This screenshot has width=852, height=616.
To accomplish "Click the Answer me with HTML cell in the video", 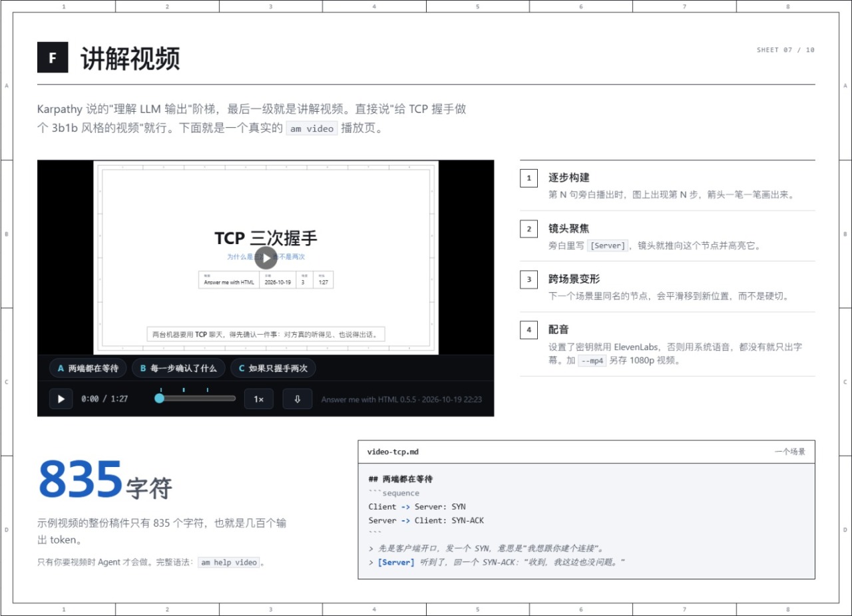I will pyautogui.click(x=229, y=280).
